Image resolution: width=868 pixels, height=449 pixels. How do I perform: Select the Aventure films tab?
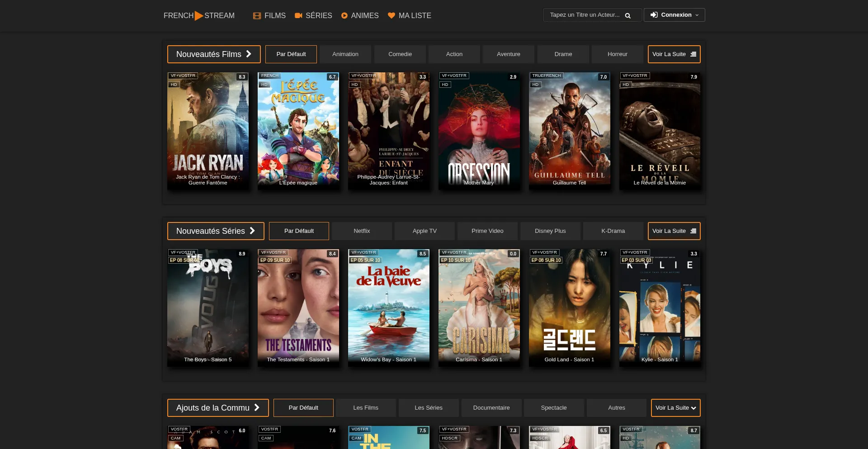pos(509,54)
